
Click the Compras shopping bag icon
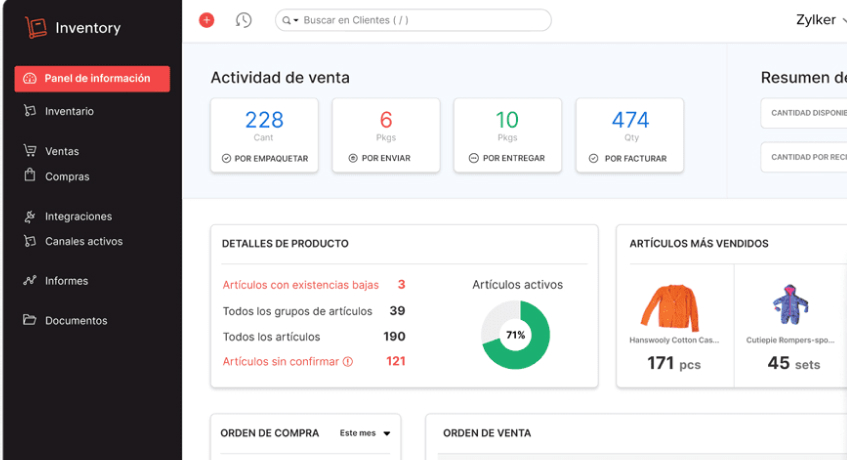[x=30, y=176]
